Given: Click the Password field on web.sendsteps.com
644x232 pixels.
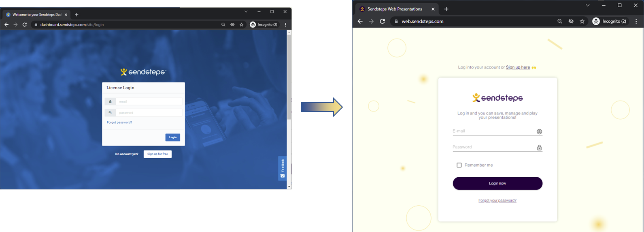Looking at the screenshot, I should (497, 147).
